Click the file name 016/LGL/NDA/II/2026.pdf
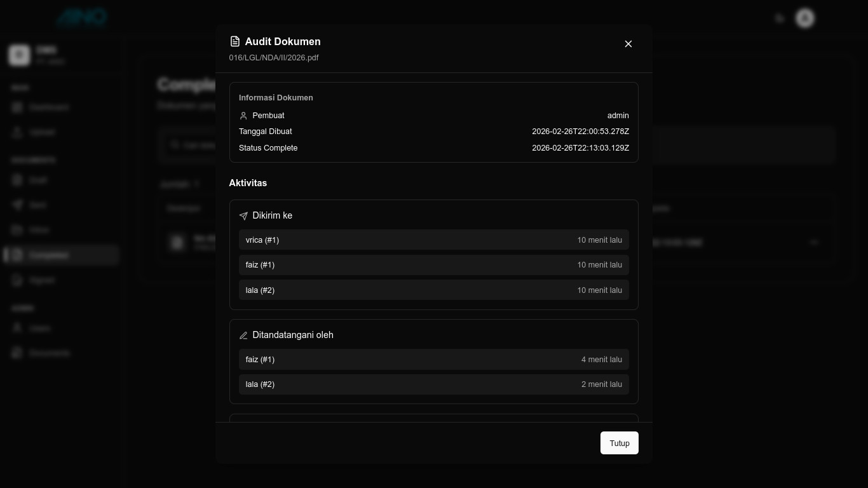 274,58
